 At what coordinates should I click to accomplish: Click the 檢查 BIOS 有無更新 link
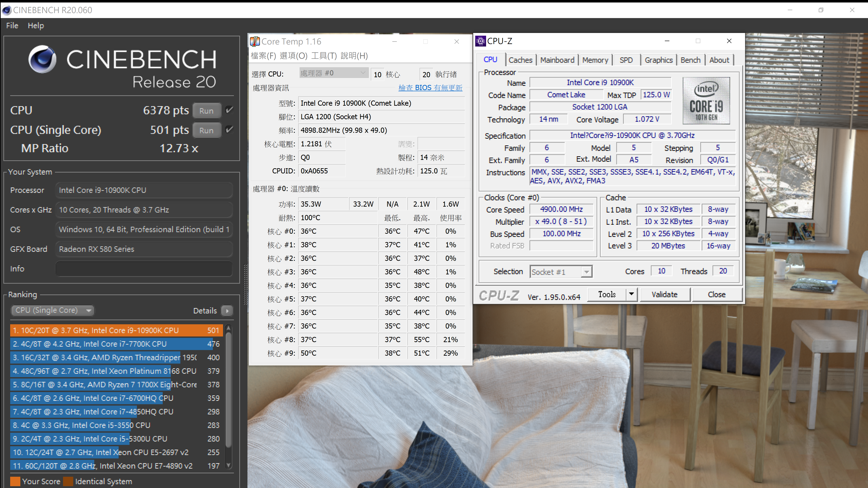coord(430,88)
